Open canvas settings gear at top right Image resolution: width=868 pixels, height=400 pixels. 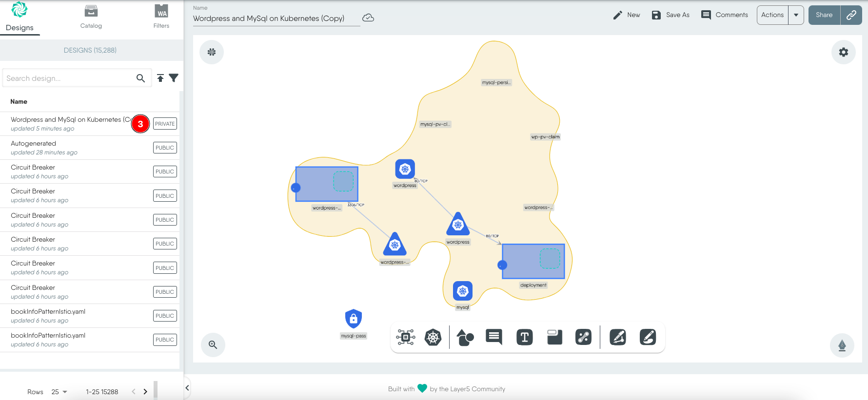pos(843,52)
